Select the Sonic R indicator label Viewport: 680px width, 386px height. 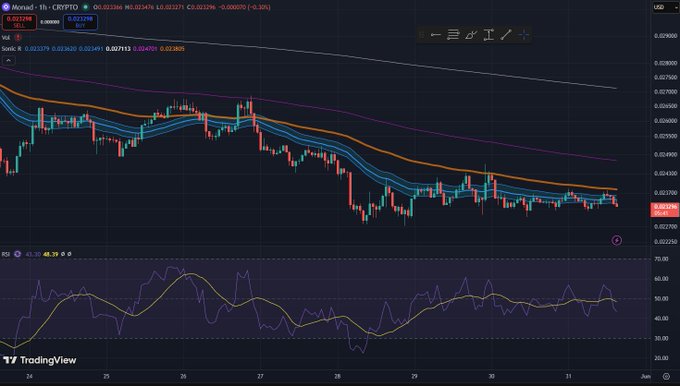point(11,49)
